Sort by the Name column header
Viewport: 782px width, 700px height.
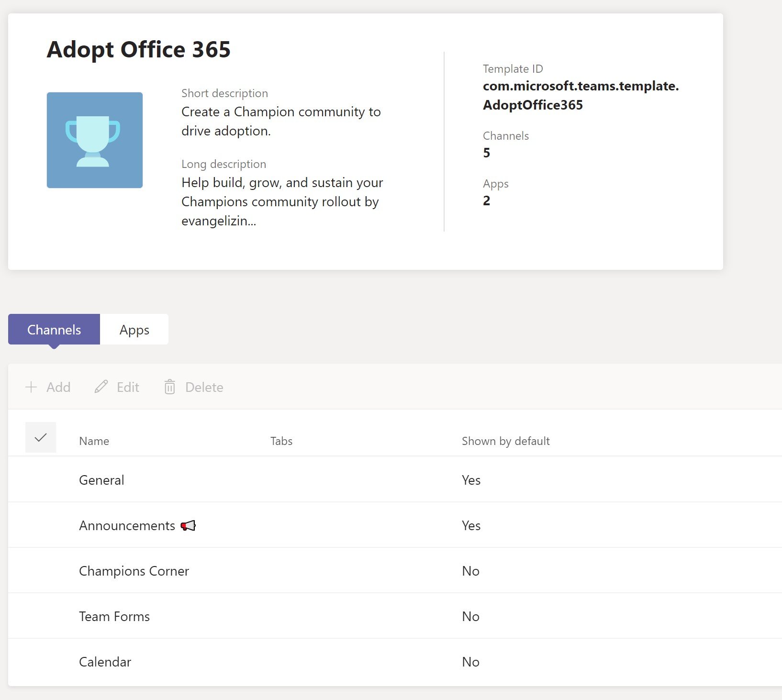[94, 441]
